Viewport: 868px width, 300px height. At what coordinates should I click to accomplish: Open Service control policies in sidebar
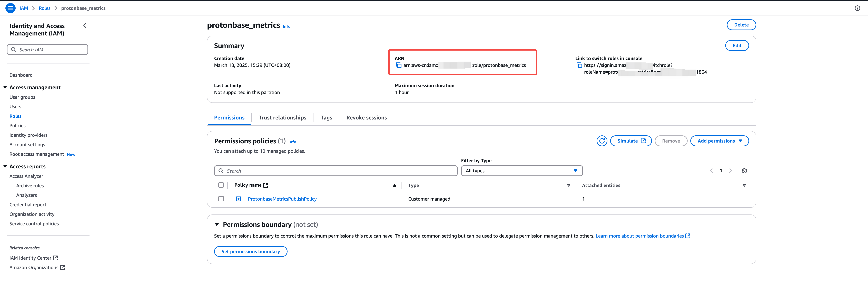click(x=34, y=224)
